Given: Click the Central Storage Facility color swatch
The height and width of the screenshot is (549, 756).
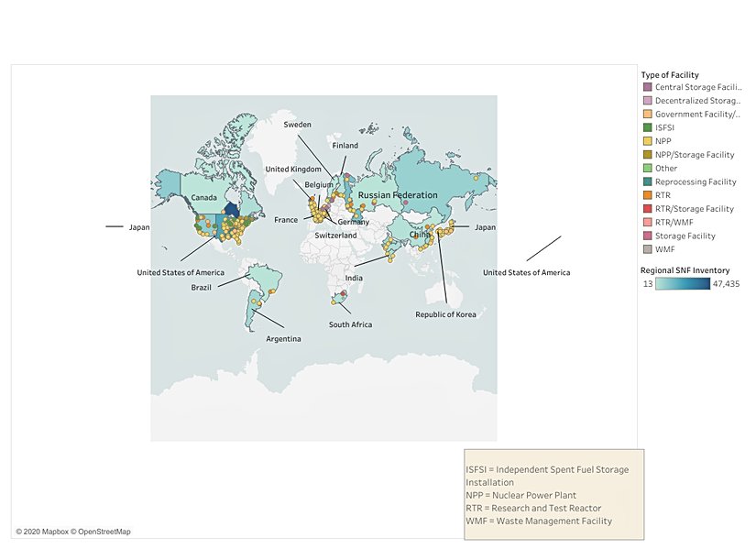Looking at the screenshot, I should (647, 87).
